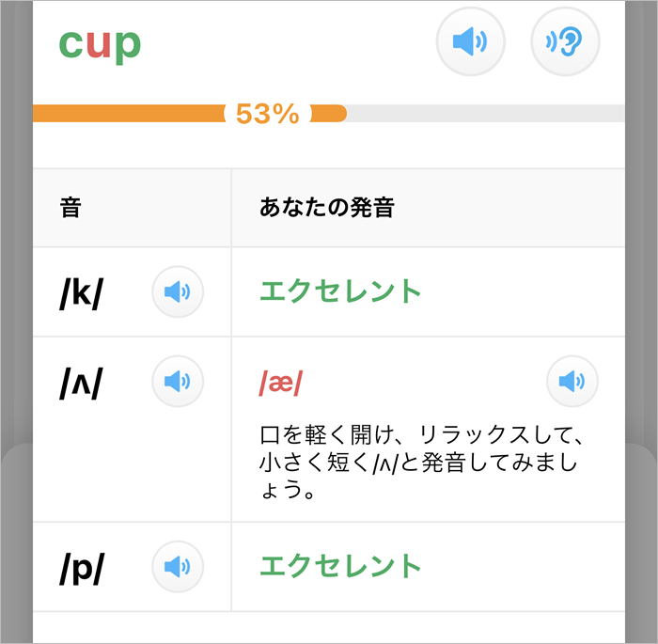Click the エクセレント result for /p/
The height and width of the screenshot is (644, 658).
[340, 566]
